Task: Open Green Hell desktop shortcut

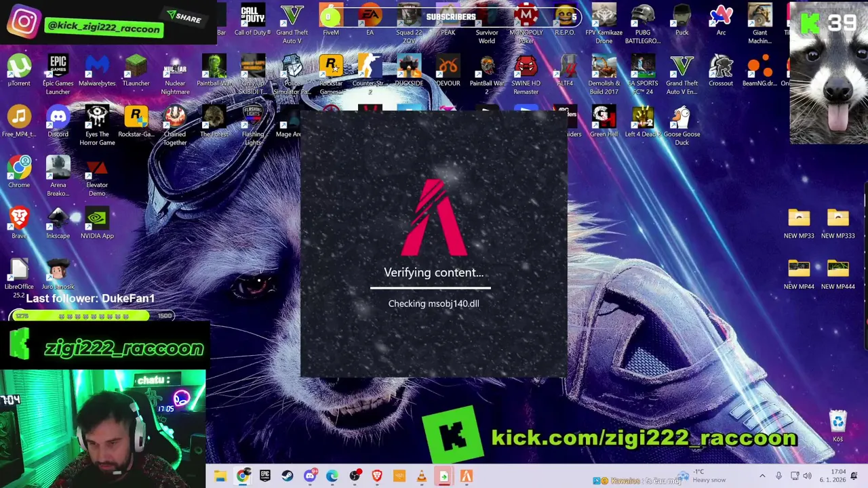Action: (604, 122)
